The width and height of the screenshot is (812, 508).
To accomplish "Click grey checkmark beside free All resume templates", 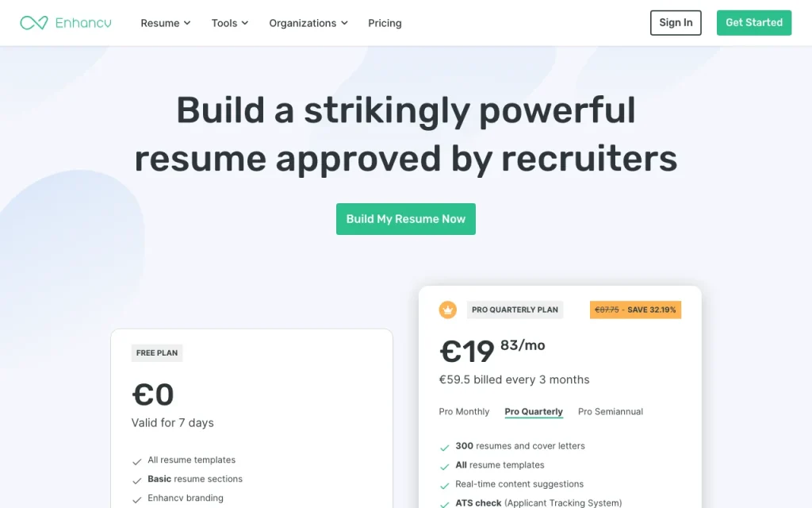I will coord(136,461).
